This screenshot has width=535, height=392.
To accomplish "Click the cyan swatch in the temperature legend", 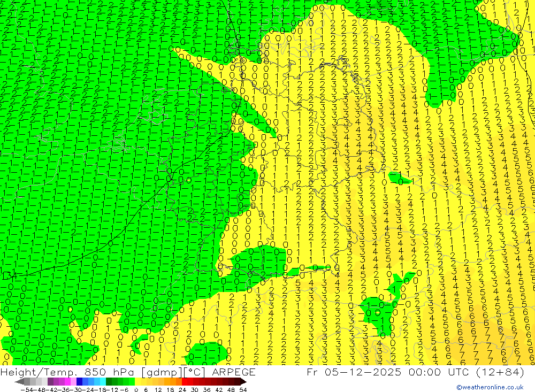I will pyautogui.click(x=103, y=381).
